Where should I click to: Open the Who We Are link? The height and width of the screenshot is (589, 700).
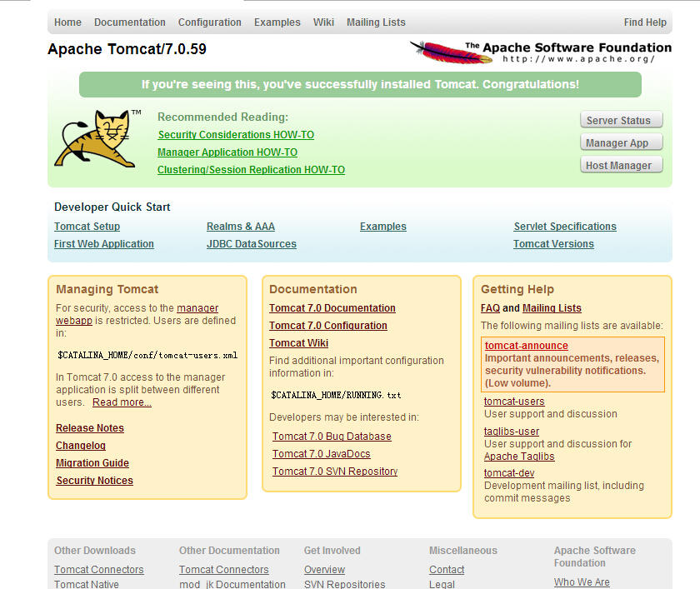click(582, 582)
